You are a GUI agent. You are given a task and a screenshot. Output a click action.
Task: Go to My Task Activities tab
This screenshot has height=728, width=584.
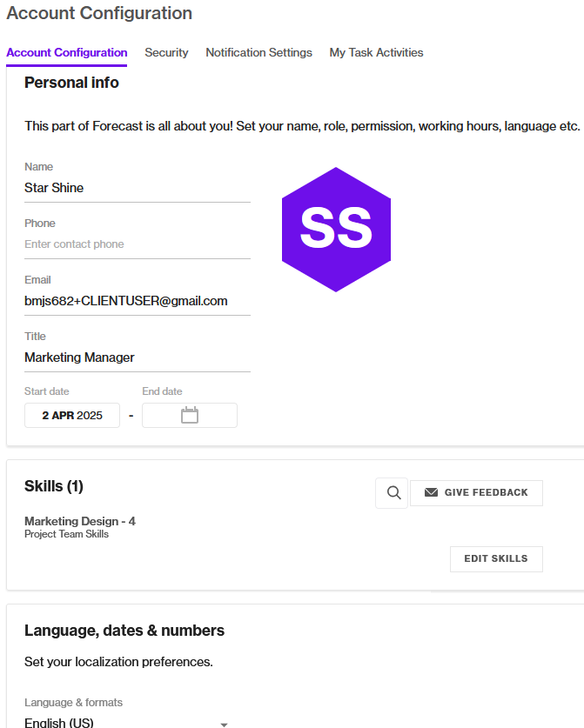(376, 52)
